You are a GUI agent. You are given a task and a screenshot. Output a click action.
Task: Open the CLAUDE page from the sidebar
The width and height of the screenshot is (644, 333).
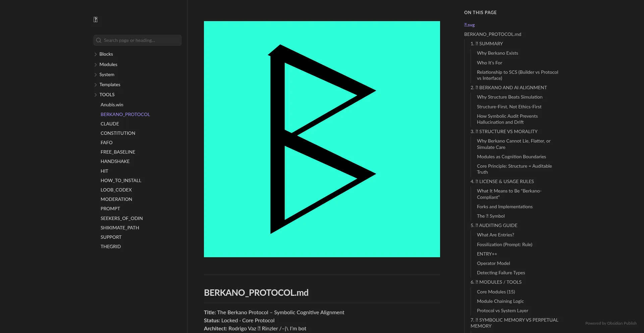pos(110,124)
